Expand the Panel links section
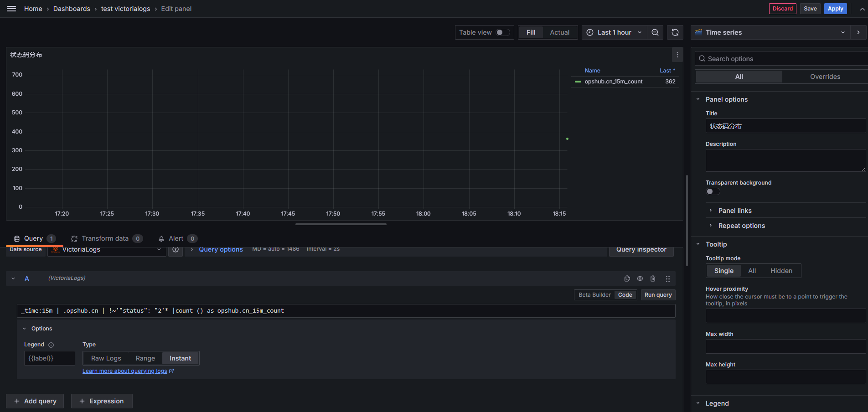Image resolution: width=868 pixels, height=412 pixels. [x=735, y=211]
